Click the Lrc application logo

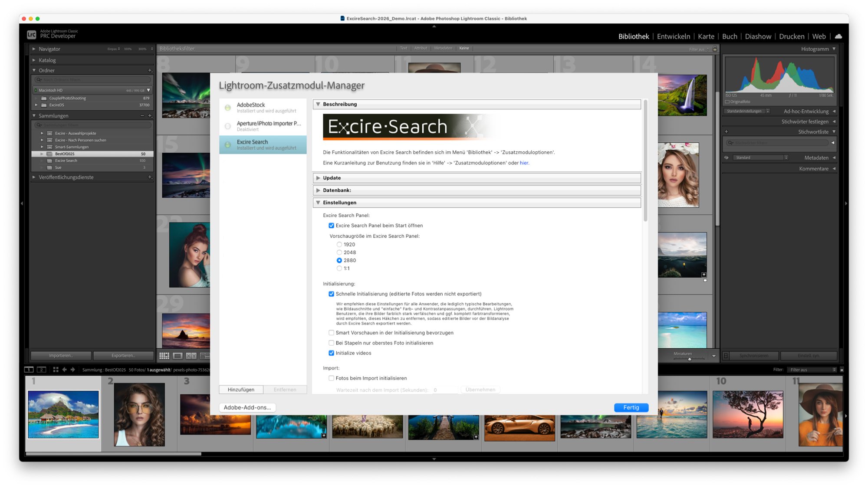coord(32,34)
